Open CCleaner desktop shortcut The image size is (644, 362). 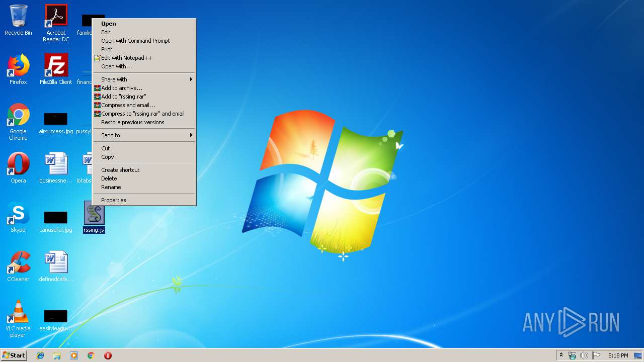18,266
